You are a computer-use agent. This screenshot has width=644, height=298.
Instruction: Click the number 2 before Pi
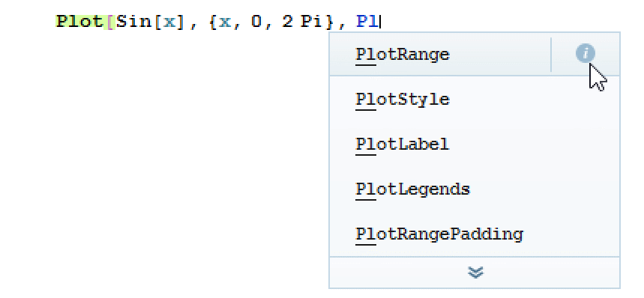(287, 22)
